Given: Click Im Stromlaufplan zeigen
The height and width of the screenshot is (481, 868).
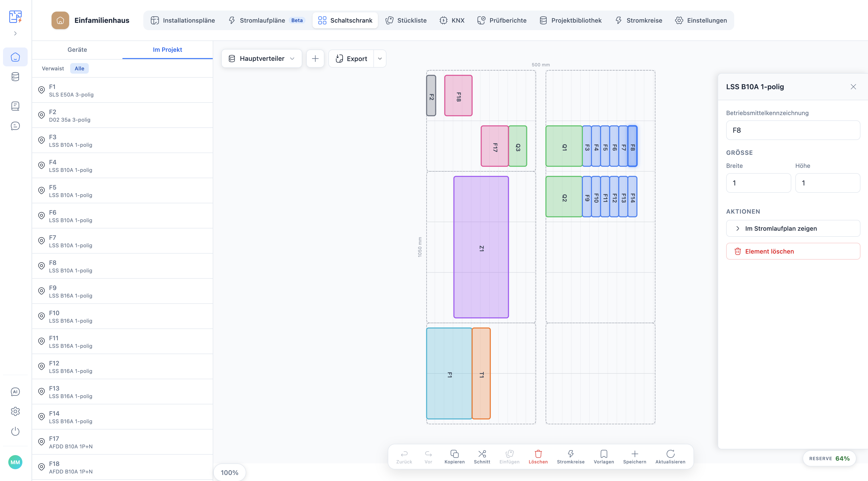Looking at the screenshot, I should 793,228.
